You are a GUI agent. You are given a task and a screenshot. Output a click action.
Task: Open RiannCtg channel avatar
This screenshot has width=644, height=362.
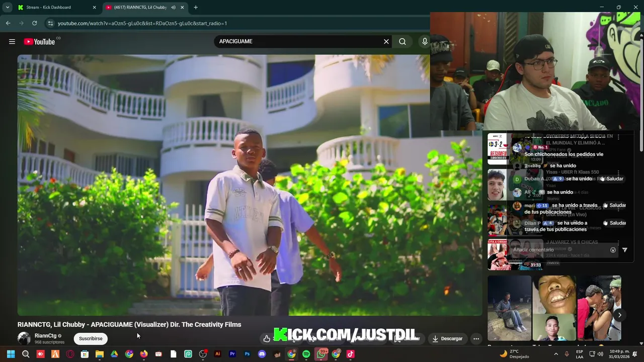pos(24,338)
